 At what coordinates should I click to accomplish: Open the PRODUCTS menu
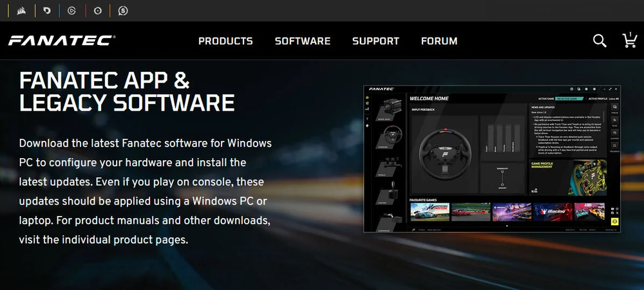click(x=225, y=41)
